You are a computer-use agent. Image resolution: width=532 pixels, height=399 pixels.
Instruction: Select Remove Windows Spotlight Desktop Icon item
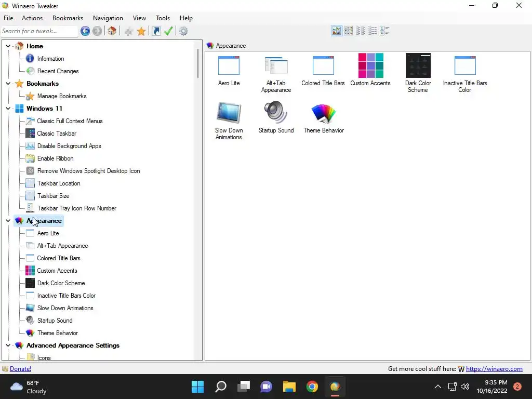88,171
